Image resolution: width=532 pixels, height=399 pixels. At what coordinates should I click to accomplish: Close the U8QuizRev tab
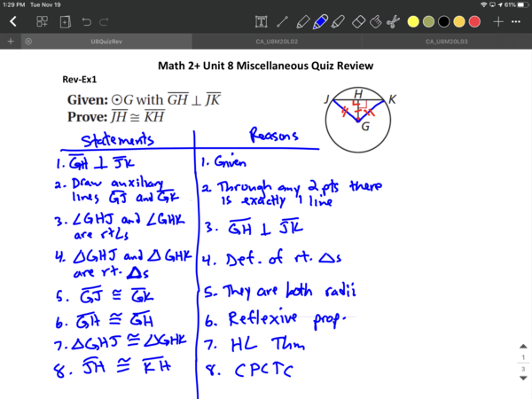(x=28, y=42)
